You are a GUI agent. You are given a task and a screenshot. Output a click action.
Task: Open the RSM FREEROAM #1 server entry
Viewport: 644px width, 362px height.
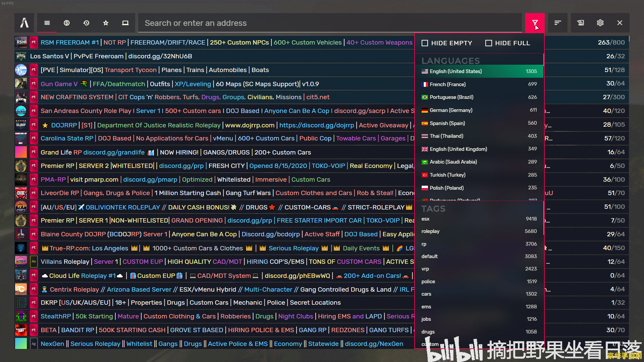[x=215, y=43]
